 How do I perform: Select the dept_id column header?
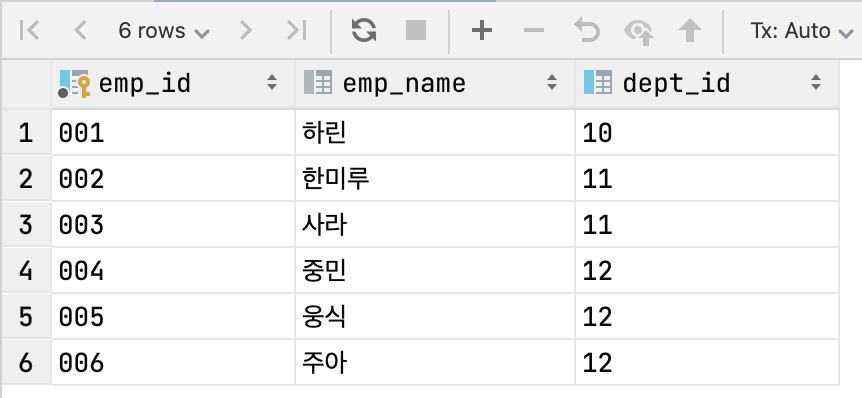(x=707, y=84)
